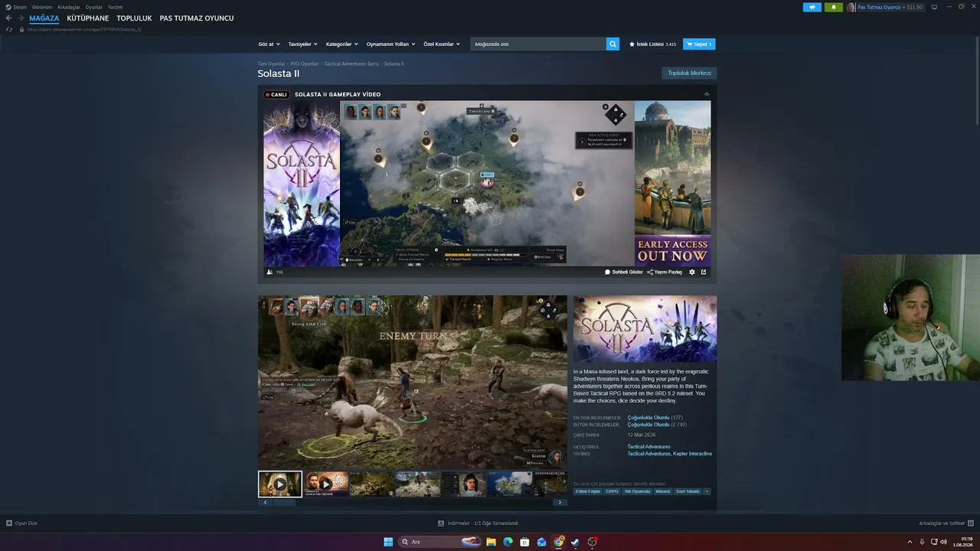Open developer Tactical Adventures link
Image resolution: width=980 pixels, height=551 pixels.
[648, 447]
